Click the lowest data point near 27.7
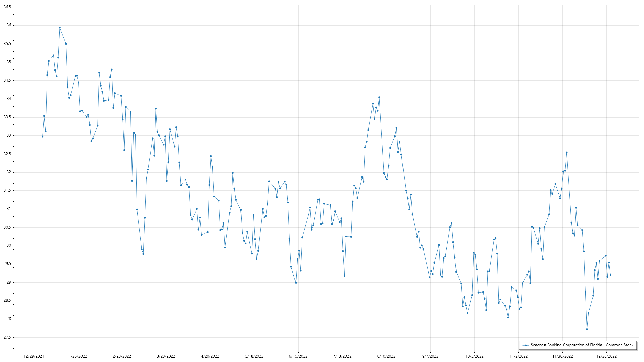Screen dimensions: 644x362 [x=587, y=329]
